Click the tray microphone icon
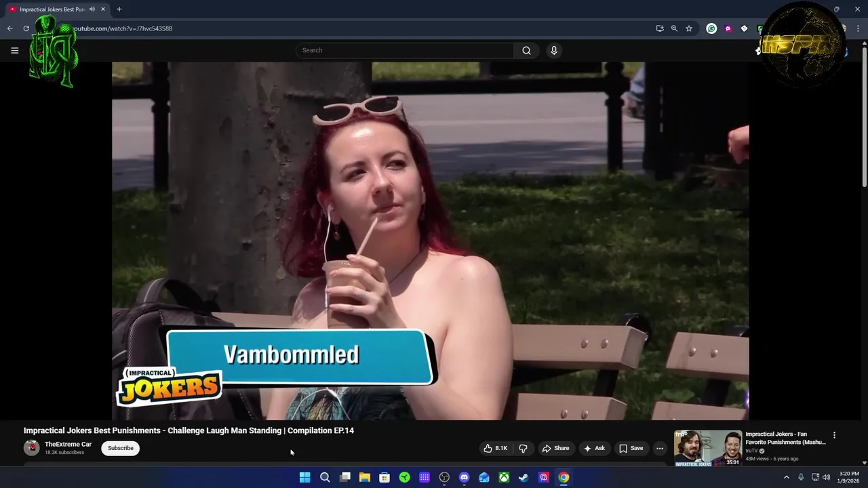The width and height of the screenshot is (868, 488). (801, 477)
